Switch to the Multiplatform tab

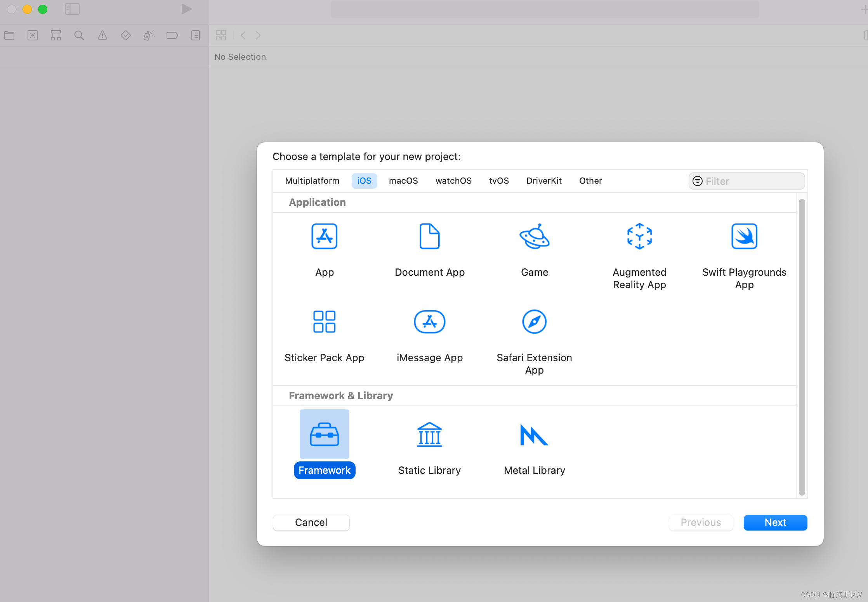pyautogui.click(x=312, y=181)
